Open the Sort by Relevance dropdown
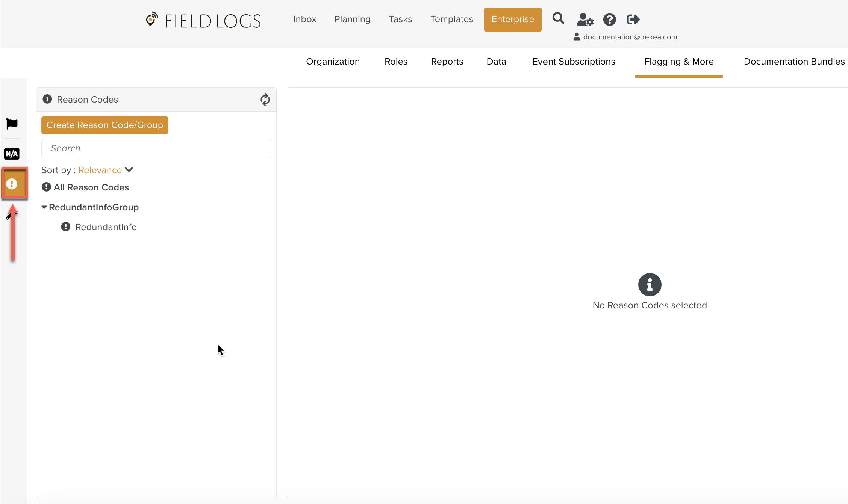Image resolution: width=848 pixels, height=504 pixels. (106, 170)
